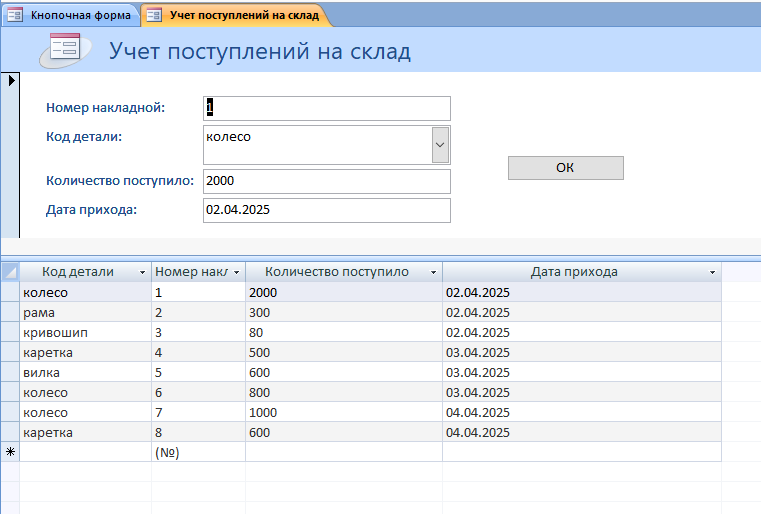Click the form icon on the Кнопочная форма tab
The width and height of the screenshot is (761, 514).
(15, 15)
